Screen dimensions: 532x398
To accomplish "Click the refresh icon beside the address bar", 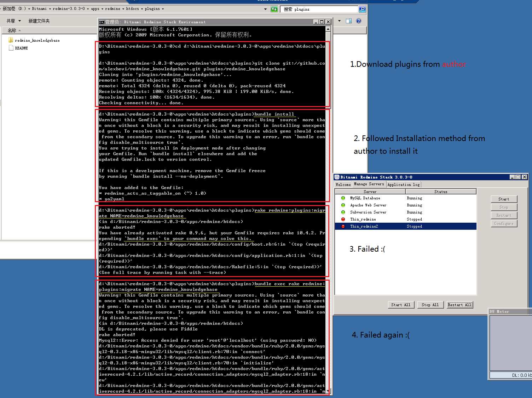I will pos(274,9).
